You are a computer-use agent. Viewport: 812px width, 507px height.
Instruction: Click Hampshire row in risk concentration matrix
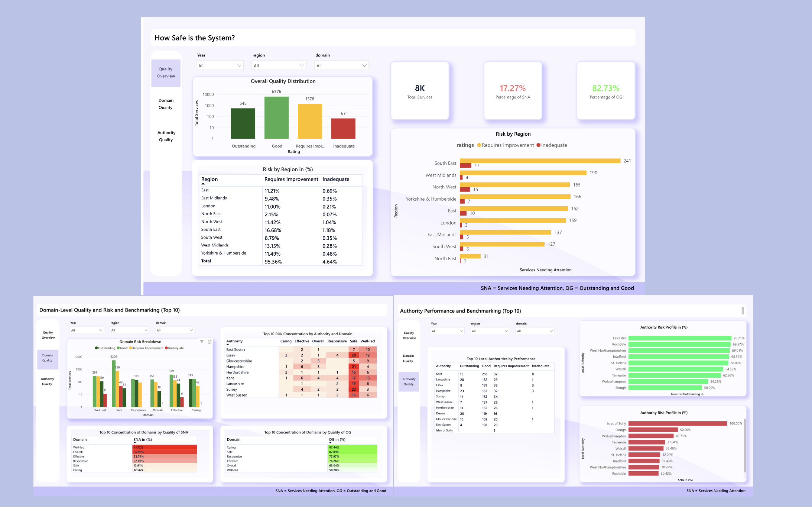point(301,366)
